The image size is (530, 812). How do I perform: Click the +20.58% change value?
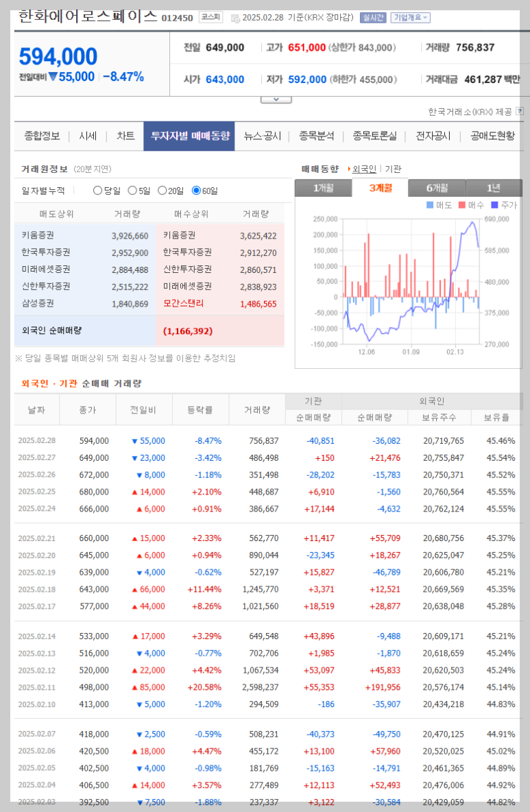coord(204,687)
